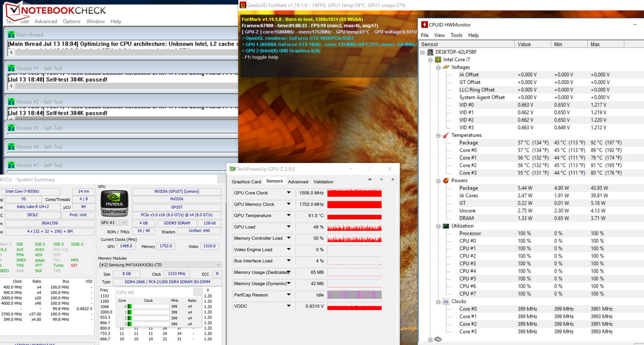
Task: Switch to Validation tab in GPU-Z
Action: pyautogui.click(x=323, y=182)
